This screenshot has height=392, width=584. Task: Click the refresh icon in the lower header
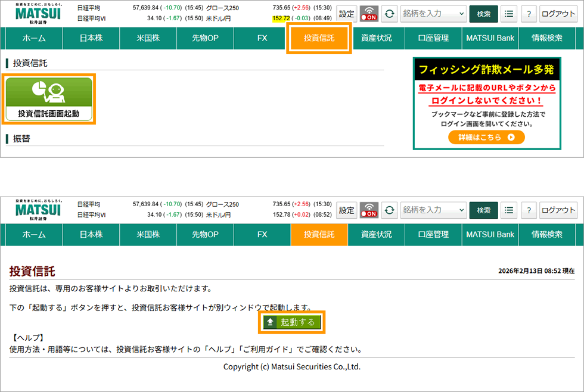click(x=389, y=210)
